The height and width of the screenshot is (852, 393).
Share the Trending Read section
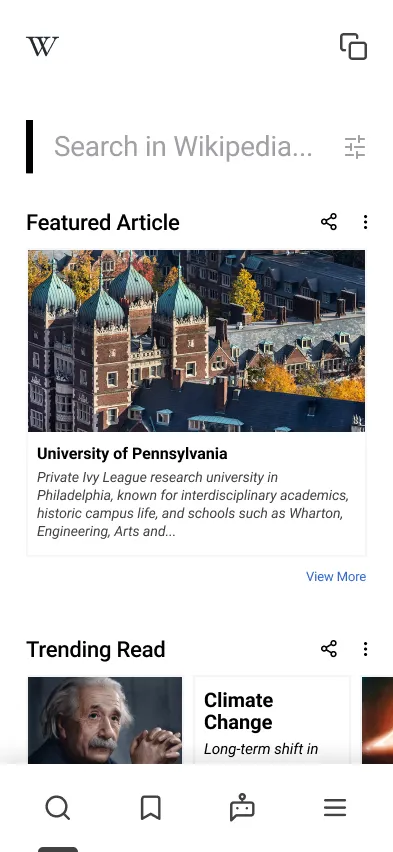coord(329,648)
